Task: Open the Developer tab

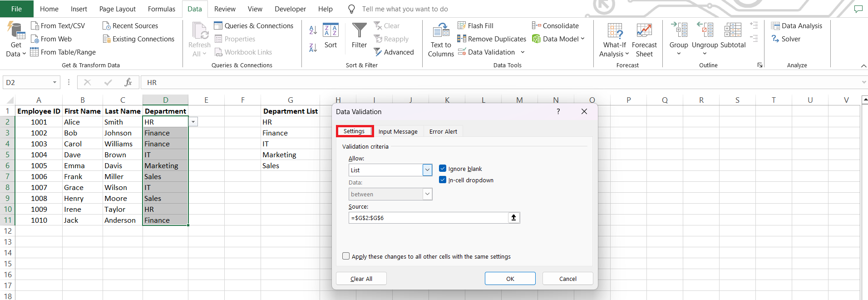Action: click(291, 9)
